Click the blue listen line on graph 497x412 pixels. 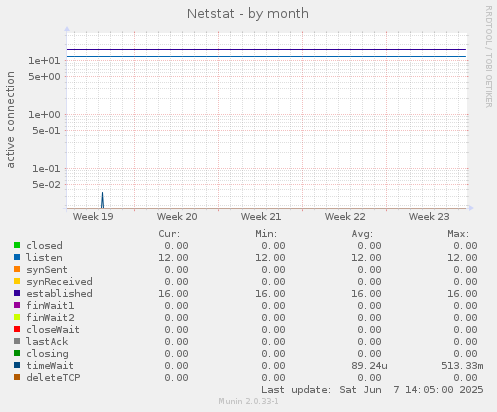tap(266, 56)
